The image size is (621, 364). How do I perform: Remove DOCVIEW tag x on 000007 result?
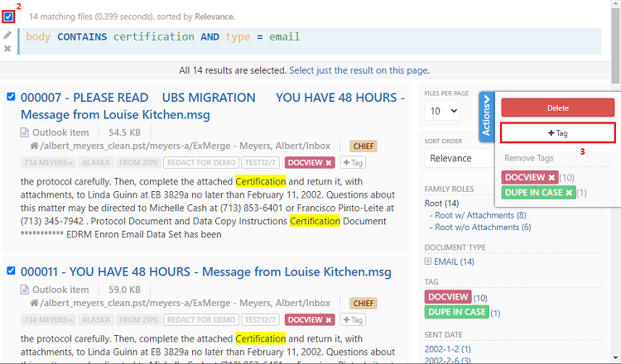pos(329,163)
